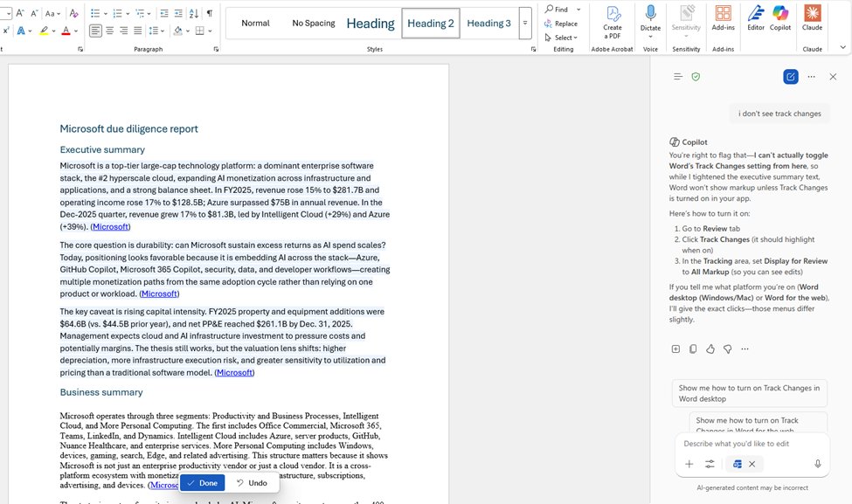Image resolution: width=852 pixels, height=504 pixels.
Task: Open Change Case dropdown
Action: 52,13
